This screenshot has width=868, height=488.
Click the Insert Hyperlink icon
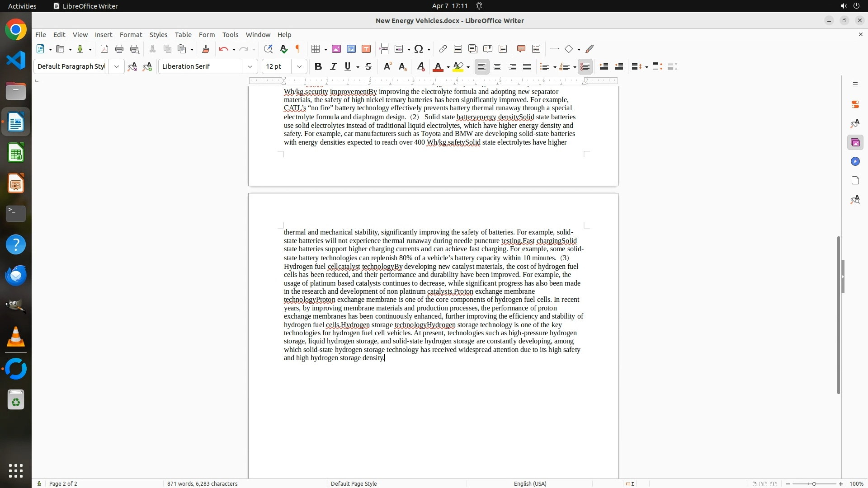coord(443,49)
